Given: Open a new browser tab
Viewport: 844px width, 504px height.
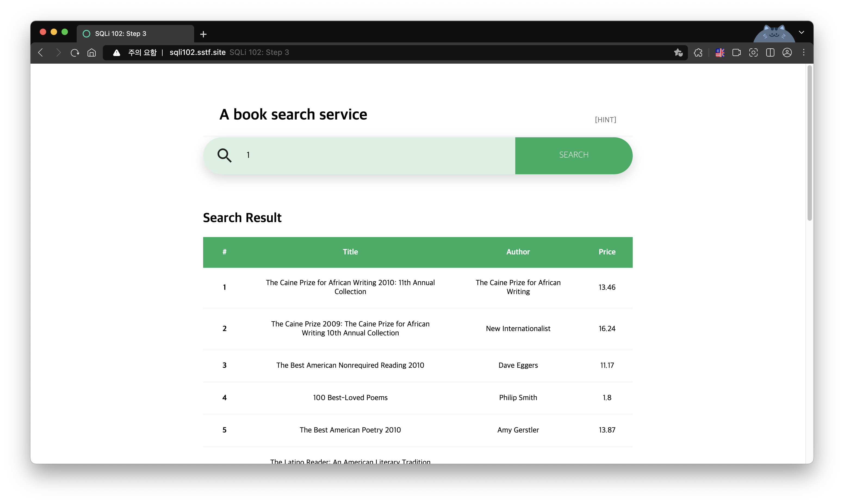Looking at the screenshot, I should [203, 34].
